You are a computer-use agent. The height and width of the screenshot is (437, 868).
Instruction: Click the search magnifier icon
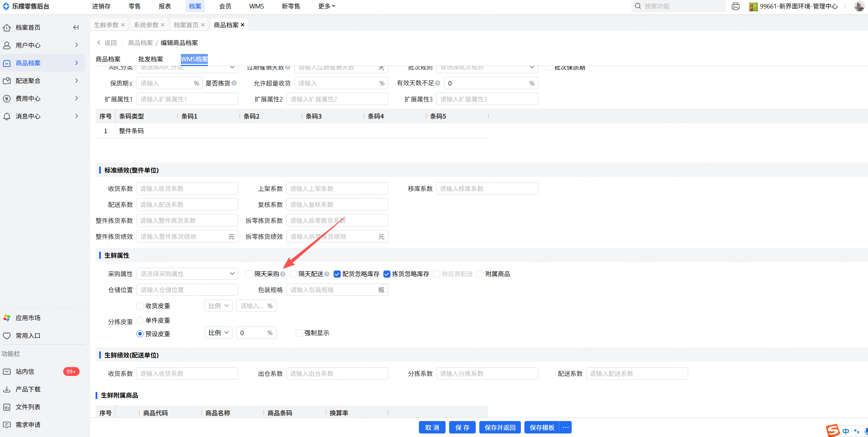point(638,6)
